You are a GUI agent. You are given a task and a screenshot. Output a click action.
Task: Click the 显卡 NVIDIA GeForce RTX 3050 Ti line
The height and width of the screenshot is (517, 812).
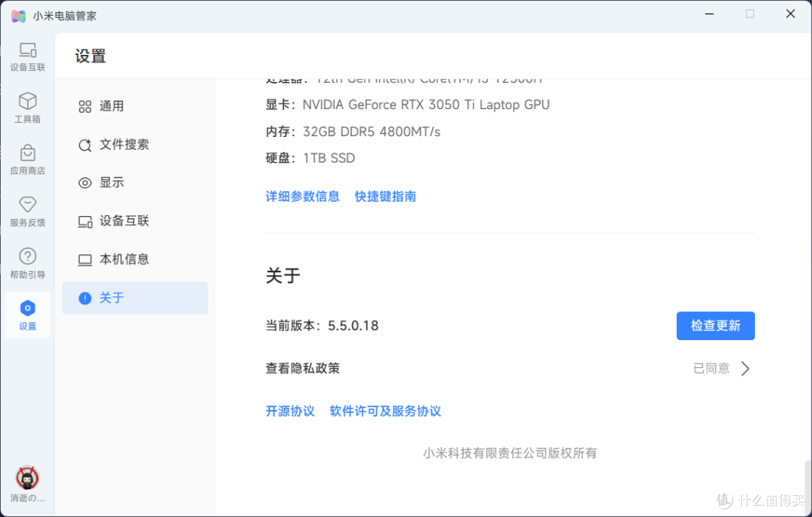(408, 105)
